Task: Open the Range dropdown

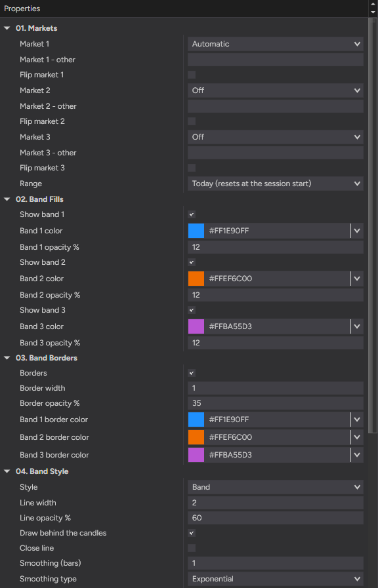Action: pos(275,184)
